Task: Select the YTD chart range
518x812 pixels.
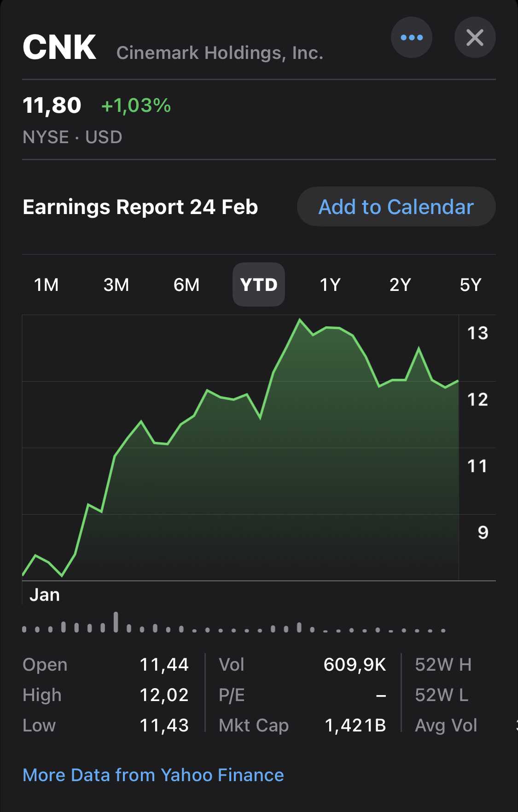Action: [259, 284]
